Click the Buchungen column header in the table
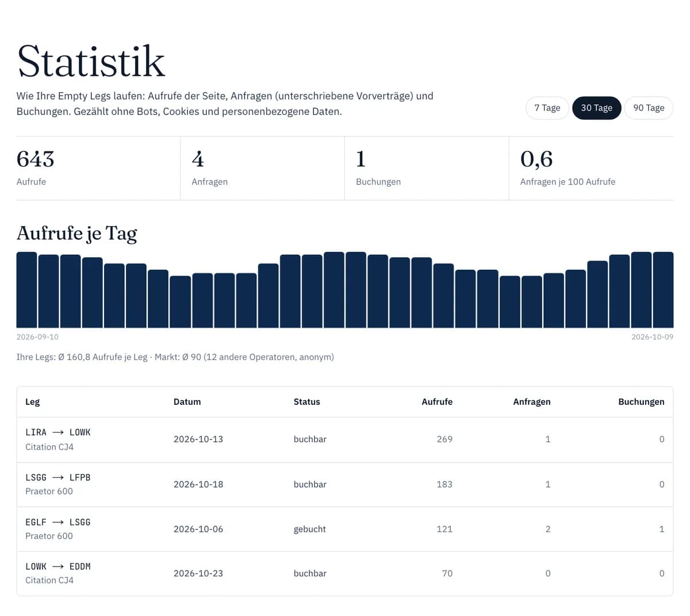The width and height of the screenshot is (690, 616). (x=641, y=402)
